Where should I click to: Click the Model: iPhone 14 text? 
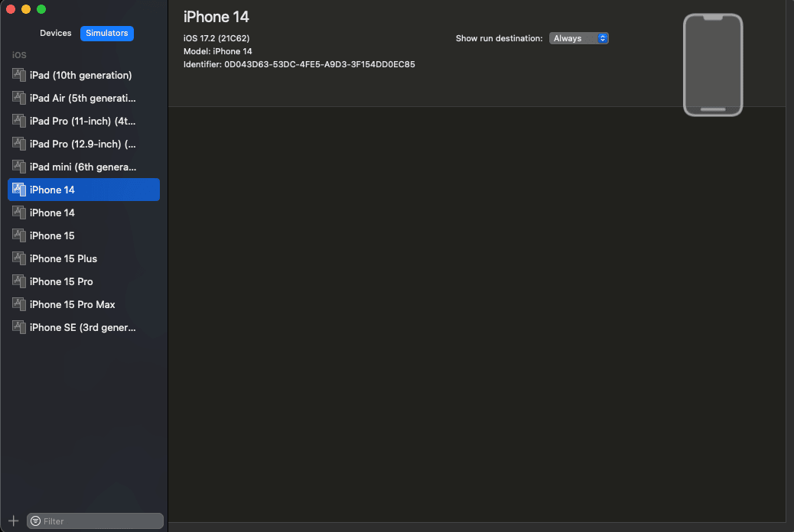click(218, 51)
